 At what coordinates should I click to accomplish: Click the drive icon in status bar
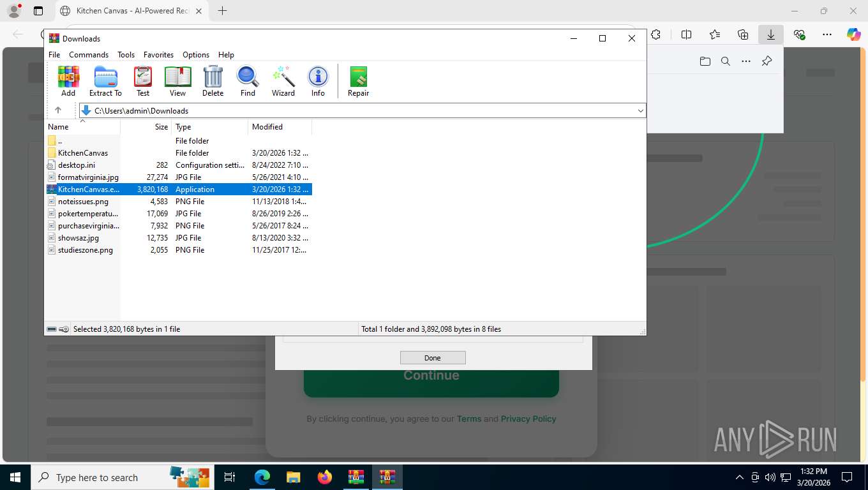click(x=52, y=329)
